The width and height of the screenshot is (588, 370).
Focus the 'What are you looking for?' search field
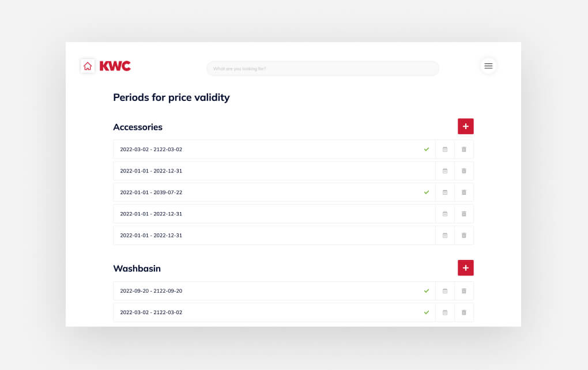click(322, 69)
